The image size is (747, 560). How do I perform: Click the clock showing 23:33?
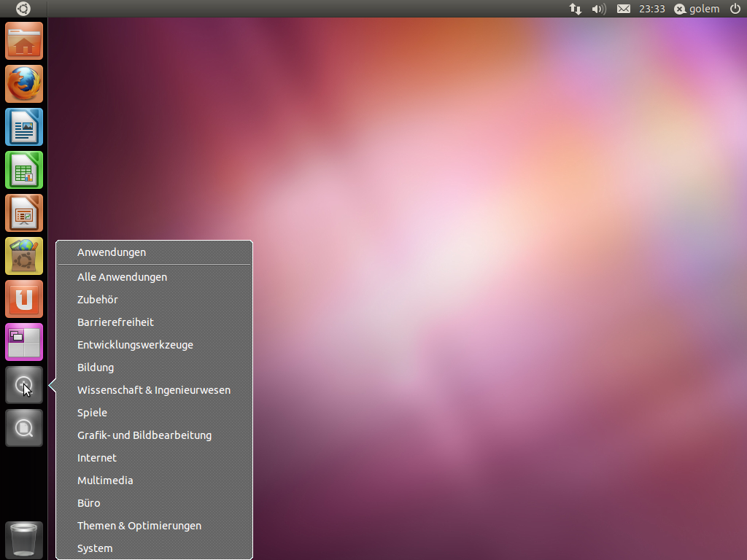(651, 9)
